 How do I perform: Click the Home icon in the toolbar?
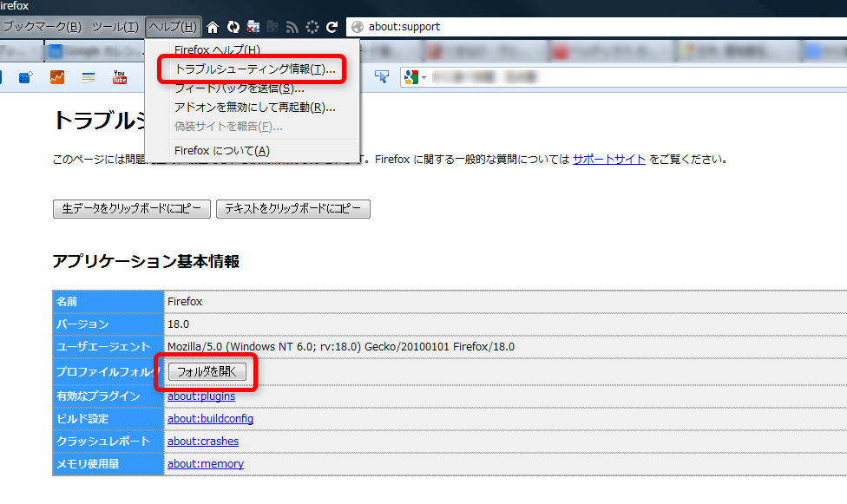pyautogui.click(x=213, y=27)
